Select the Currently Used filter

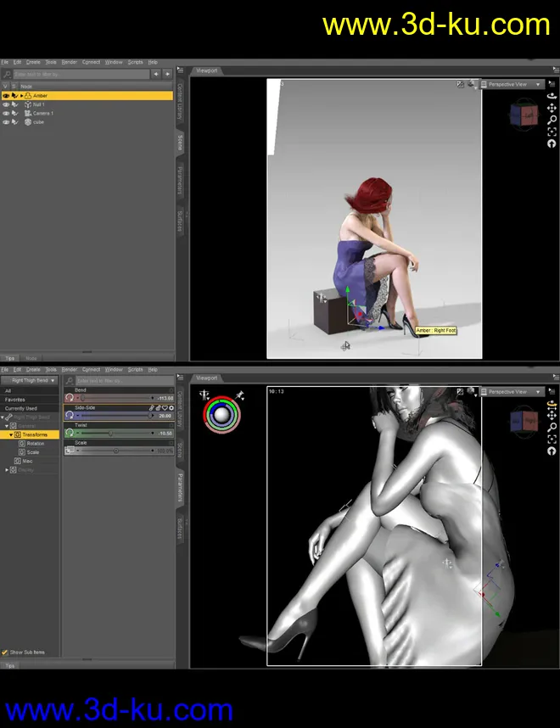click(x=21, y=408)
